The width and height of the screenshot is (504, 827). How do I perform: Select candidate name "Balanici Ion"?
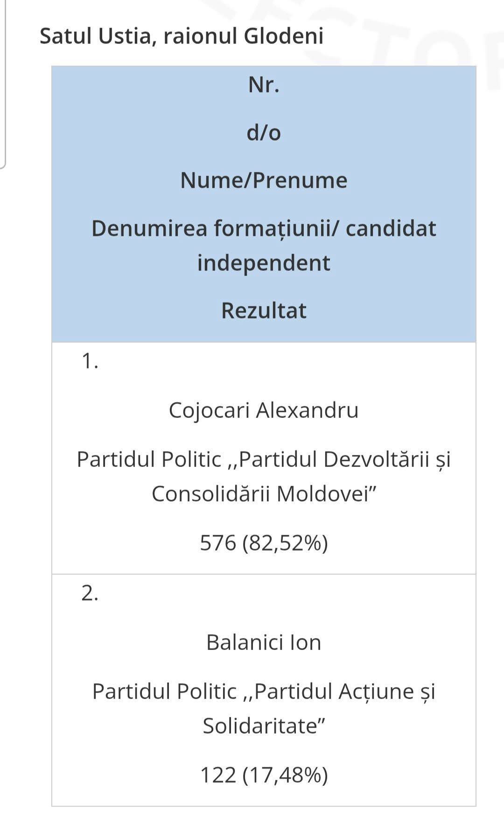(x=264, y=643)
